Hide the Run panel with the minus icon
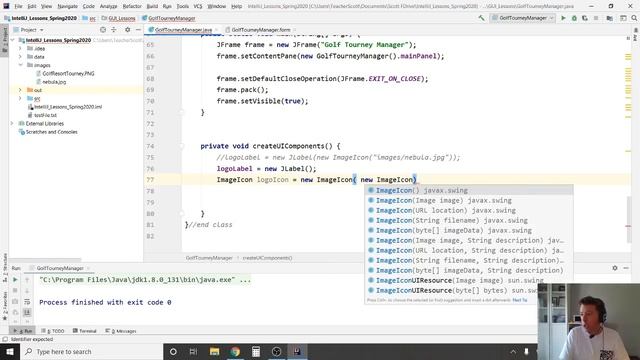640x360 pixels. 626,268
